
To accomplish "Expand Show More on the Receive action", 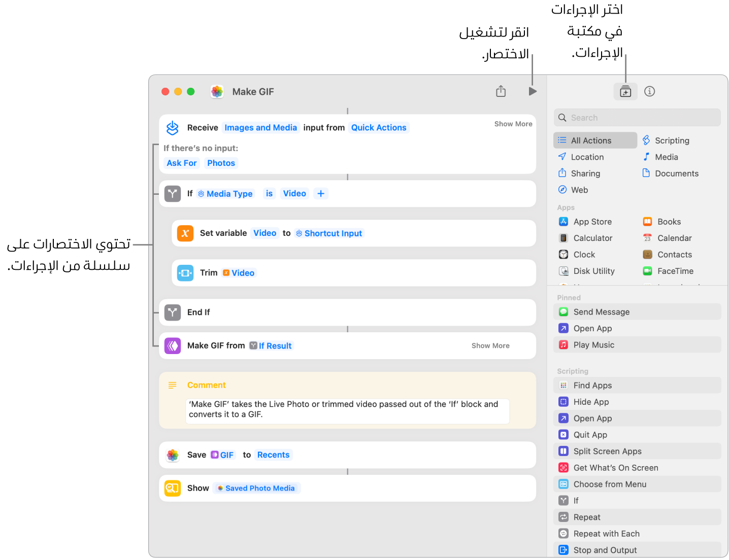I will coord(513,123).
